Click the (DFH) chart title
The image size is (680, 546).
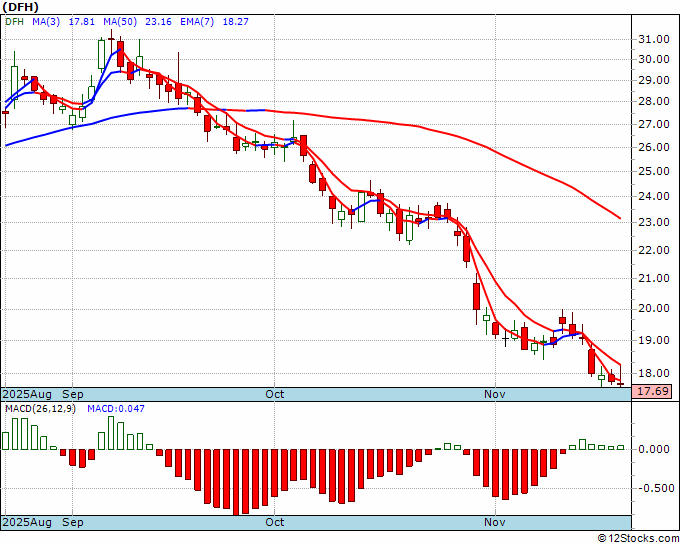(x=20, y=7)
